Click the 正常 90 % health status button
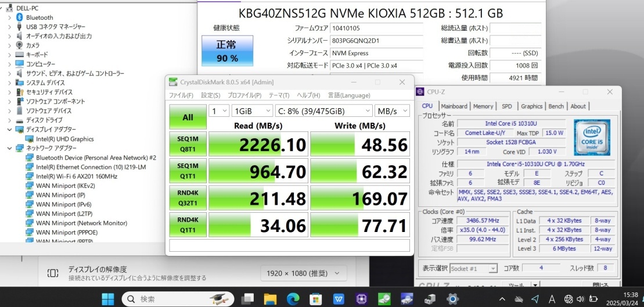The height and width of the screenshot is (307, 644). [x=227, y=51]
